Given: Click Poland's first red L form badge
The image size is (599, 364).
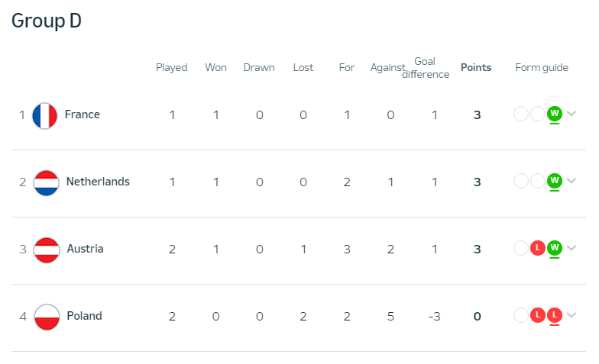Looking at the screenshot, I should pos(538,315).
